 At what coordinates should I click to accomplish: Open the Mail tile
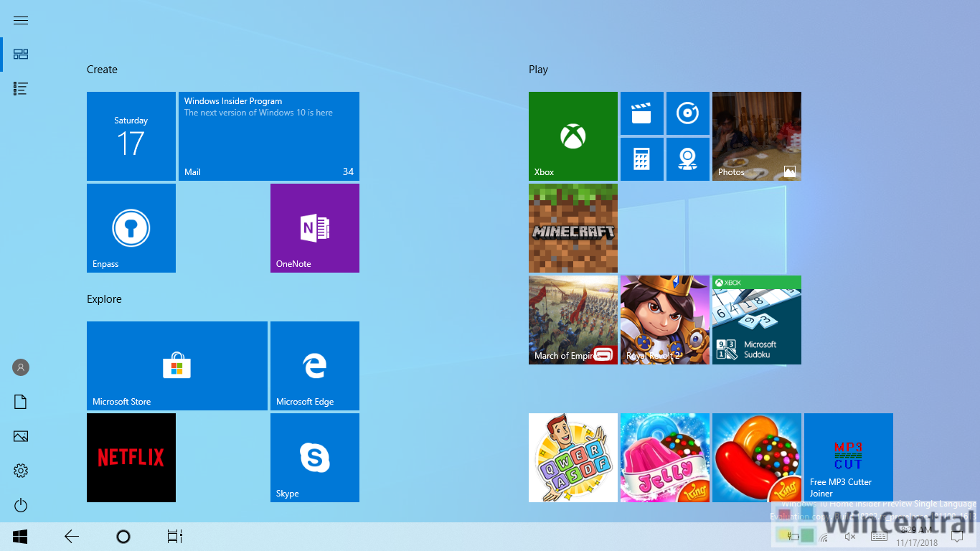tap(269, 136)
